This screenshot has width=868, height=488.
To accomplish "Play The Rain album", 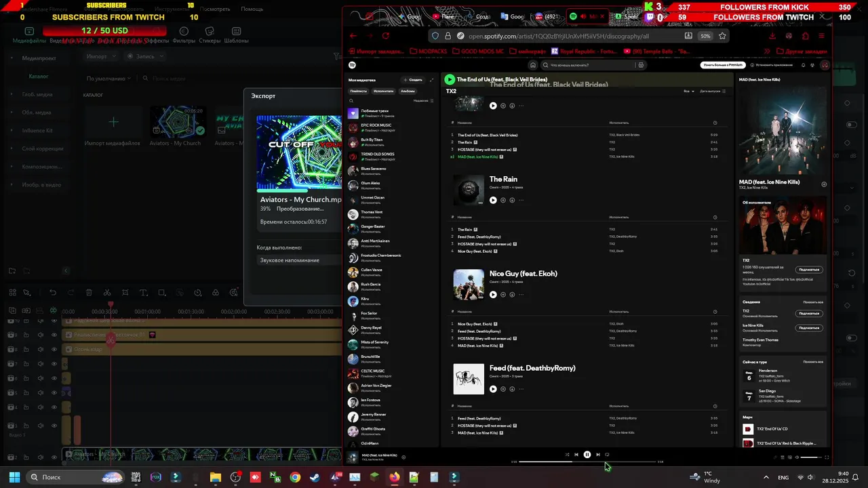I will 493,200.
